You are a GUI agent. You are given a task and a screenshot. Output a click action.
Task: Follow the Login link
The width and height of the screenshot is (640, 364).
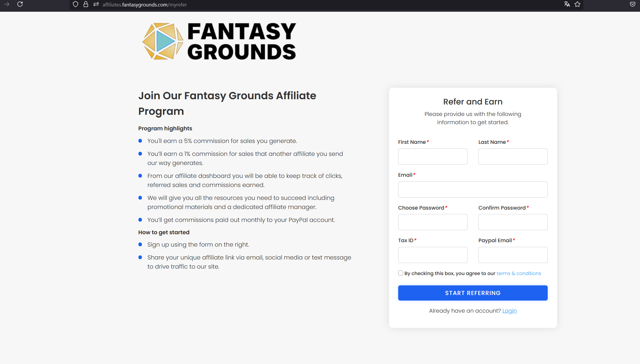pos(509,311)
